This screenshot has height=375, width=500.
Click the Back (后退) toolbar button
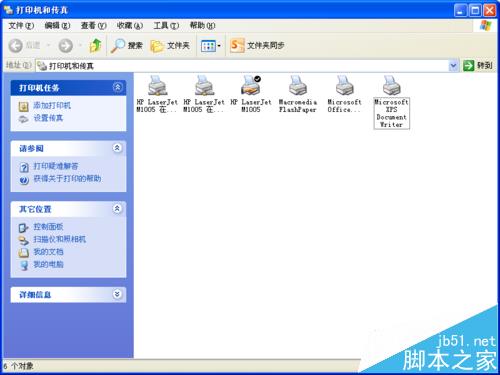point(24,46)
